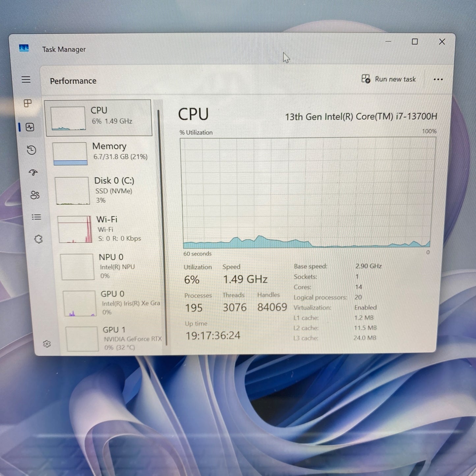Select the GPU 0 Intel Iris item
Screen dimensions: 476x476
(112, 303)
